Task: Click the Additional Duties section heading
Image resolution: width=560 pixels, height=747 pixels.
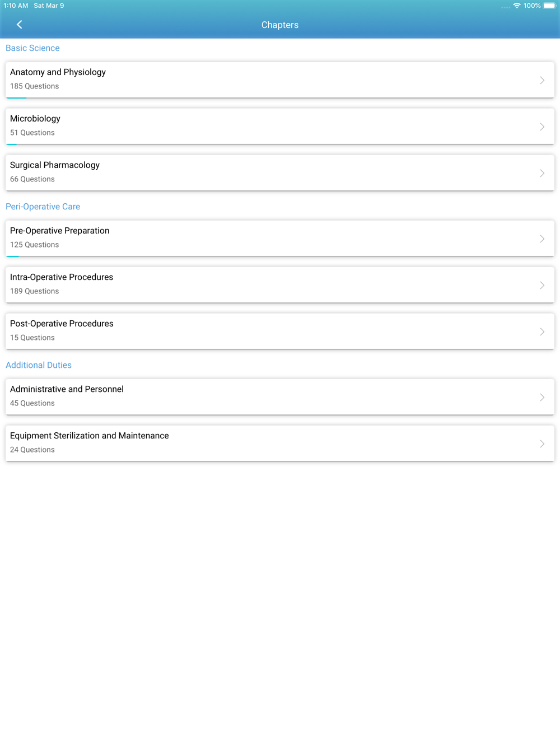Action: pos(39,365)
